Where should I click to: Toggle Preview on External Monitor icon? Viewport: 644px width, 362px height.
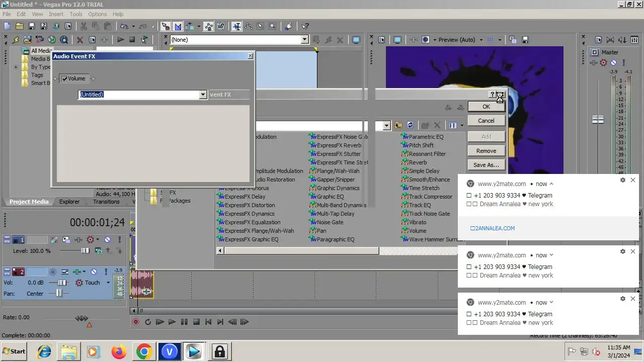pos(397,40)
